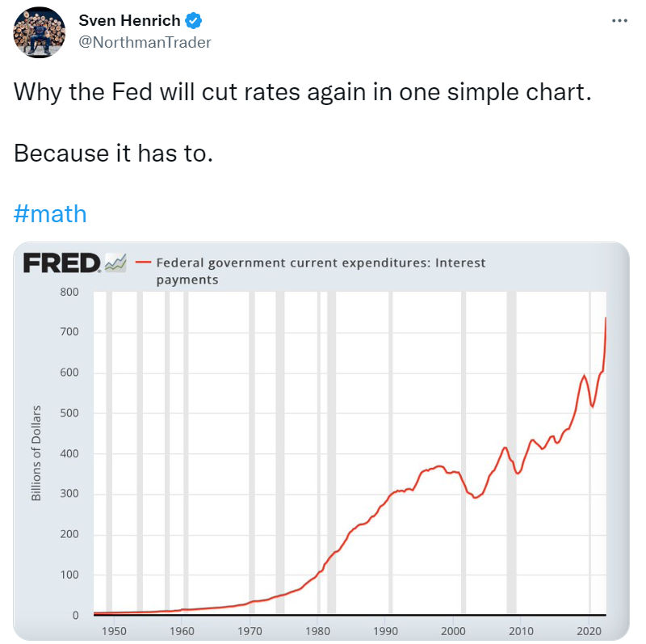The height and width of the screenshot is (644, 646).
Task: Open the more options ellipsis menu
Action: 619,20
